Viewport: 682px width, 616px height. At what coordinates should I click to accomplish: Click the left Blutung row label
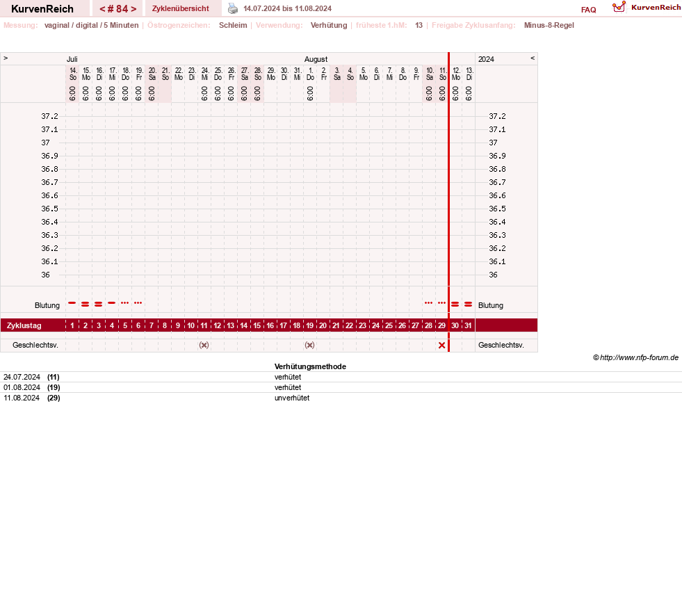(47, 305)
